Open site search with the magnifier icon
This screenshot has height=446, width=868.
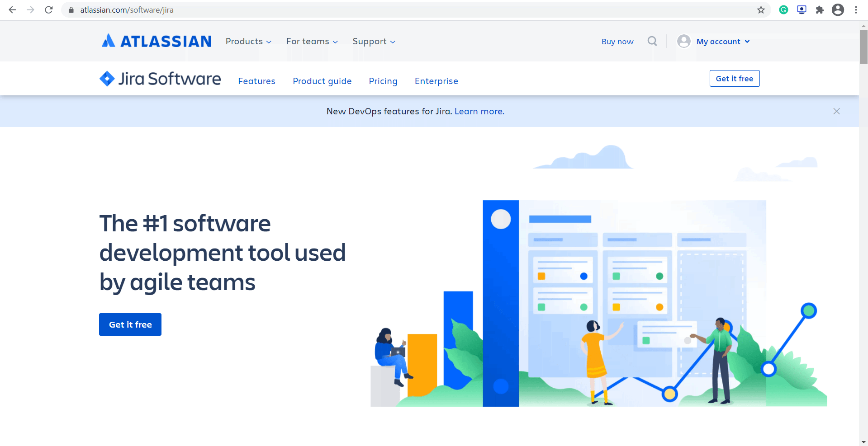click(652, 41)
